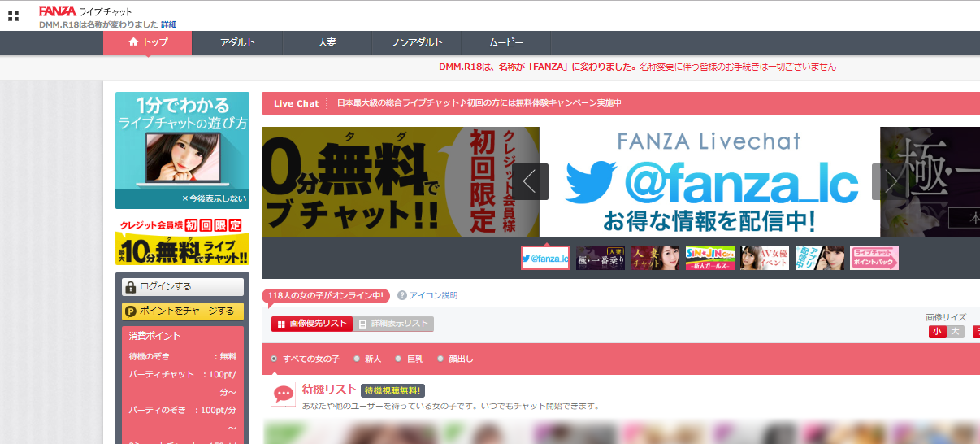Open the 詳細 link about the name change
Viewport: 980px width, 444px height.
point(168,24)
